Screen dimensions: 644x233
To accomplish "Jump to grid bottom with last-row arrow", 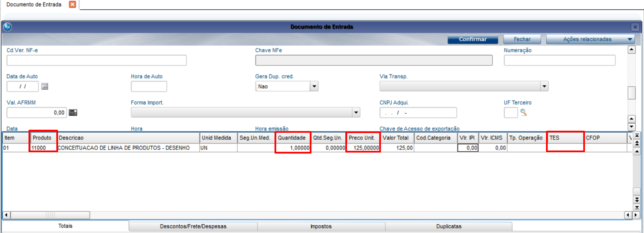I will coord(637,207).
